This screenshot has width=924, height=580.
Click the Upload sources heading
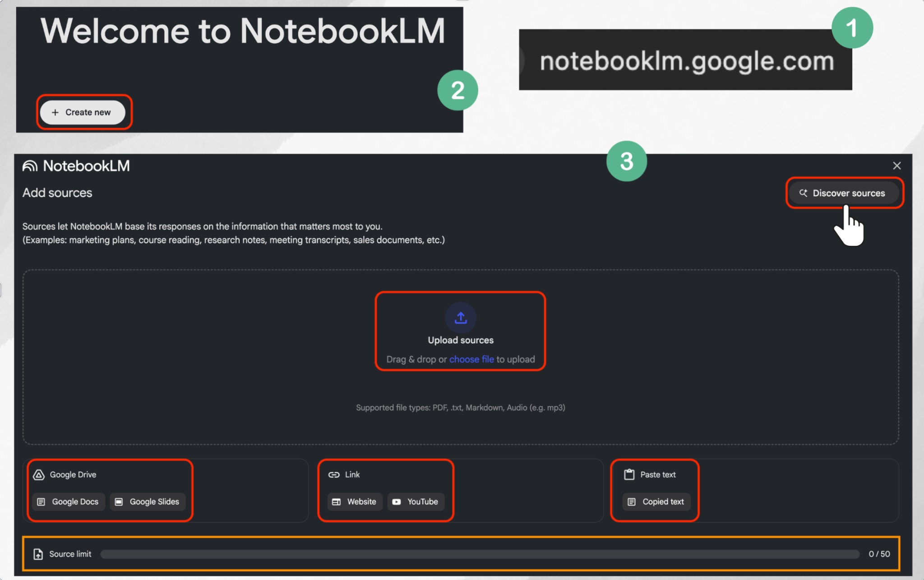461,340
